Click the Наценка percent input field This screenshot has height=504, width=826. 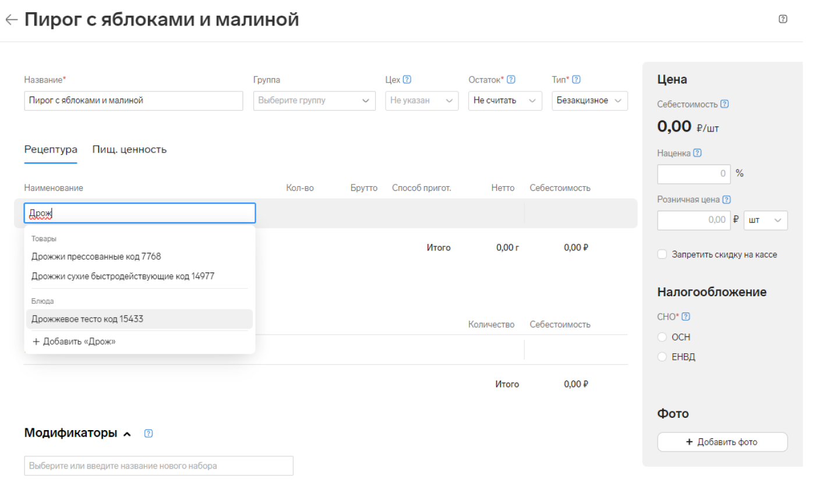pos(694,174)
